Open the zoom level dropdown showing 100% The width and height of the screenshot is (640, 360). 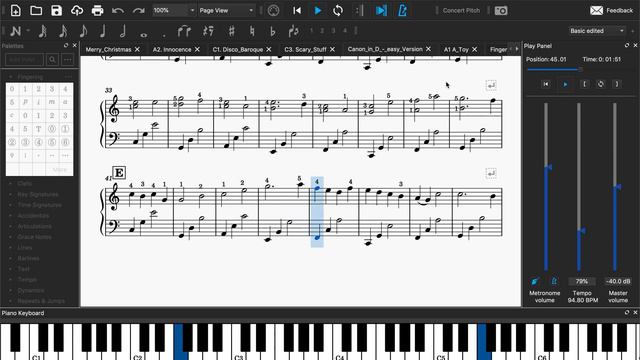point(174,10)
